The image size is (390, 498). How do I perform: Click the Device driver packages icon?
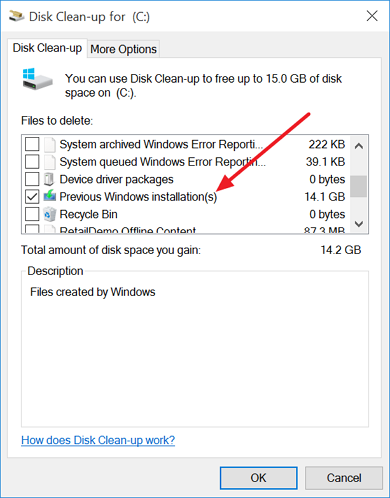tap(49, 179)
